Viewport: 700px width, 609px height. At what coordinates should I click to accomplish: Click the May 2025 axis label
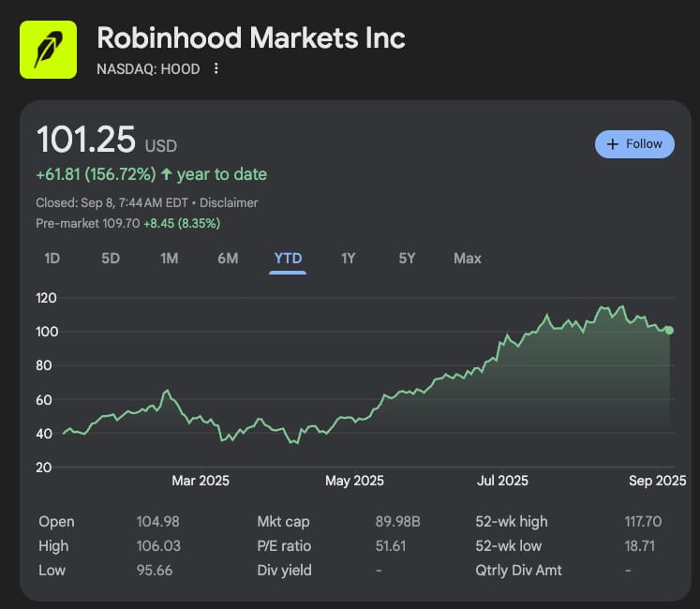pyautogui.click(x=354, y=481)
